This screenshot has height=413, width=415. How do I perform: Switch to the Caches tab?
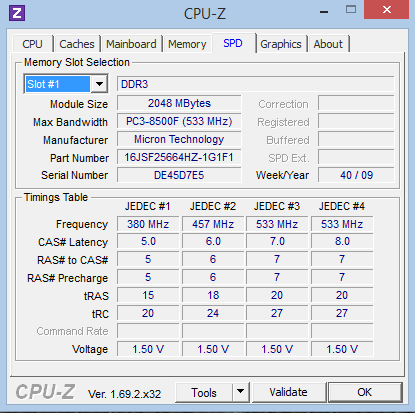click(x=77, y=44)
